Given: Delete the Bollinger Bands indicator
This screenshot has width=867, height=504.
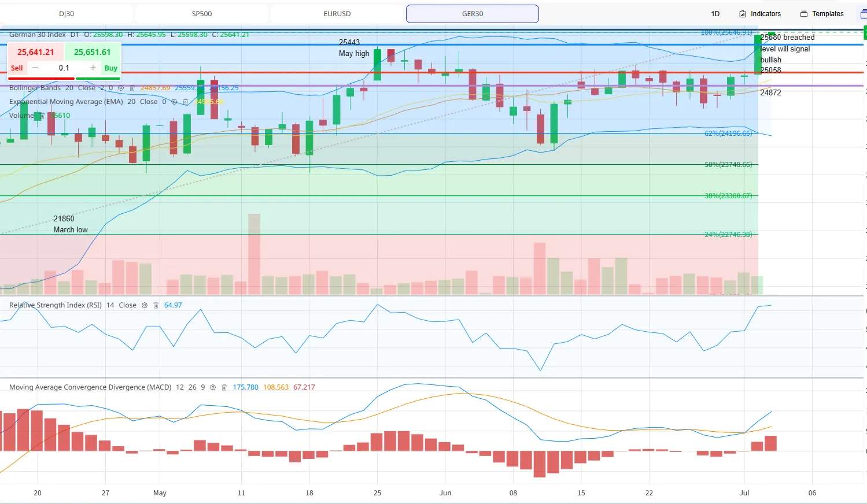Looking at the screenshot, I should point(132,88).
